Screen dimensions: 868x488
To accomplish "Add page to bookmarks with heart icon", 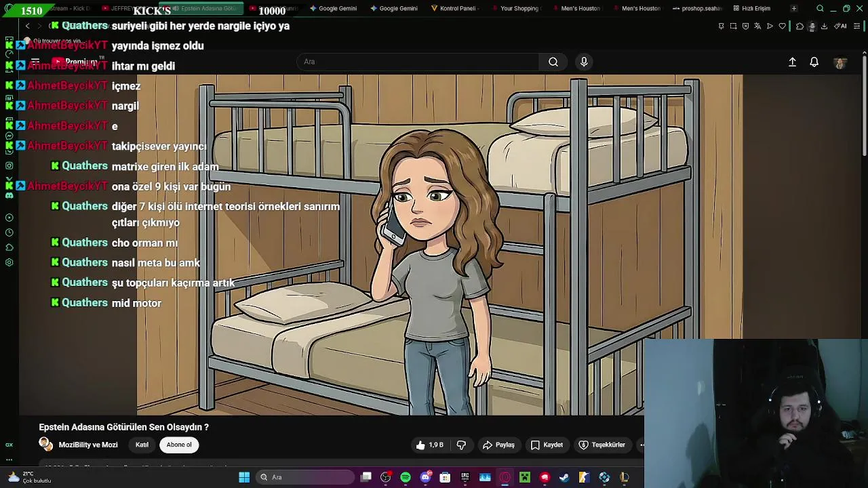I will click(783, 26).
